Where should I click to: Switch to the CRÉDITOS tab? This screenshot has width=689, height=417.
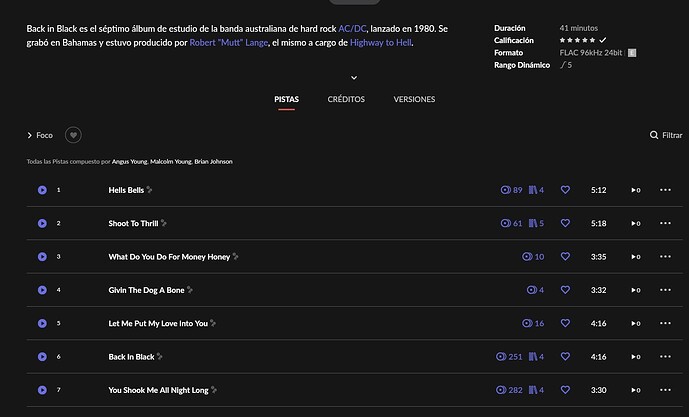coord(346,99)
